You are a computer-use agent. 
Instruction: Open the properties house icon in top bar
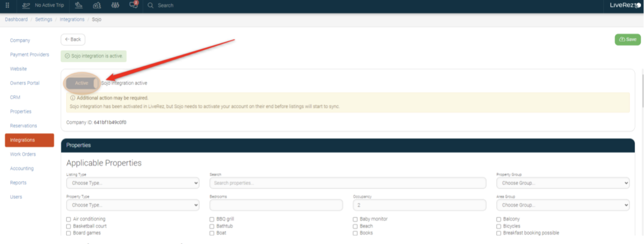pos(97,5)
